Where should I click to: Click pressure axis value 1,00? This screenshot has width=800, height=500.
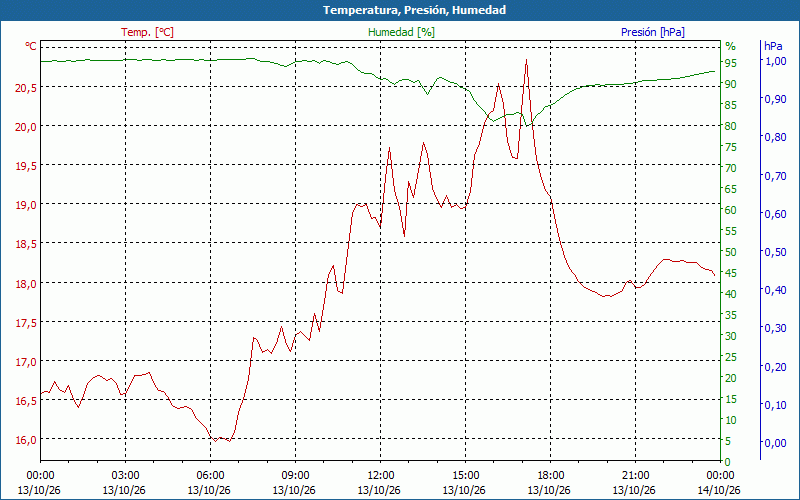coord(776,61)
